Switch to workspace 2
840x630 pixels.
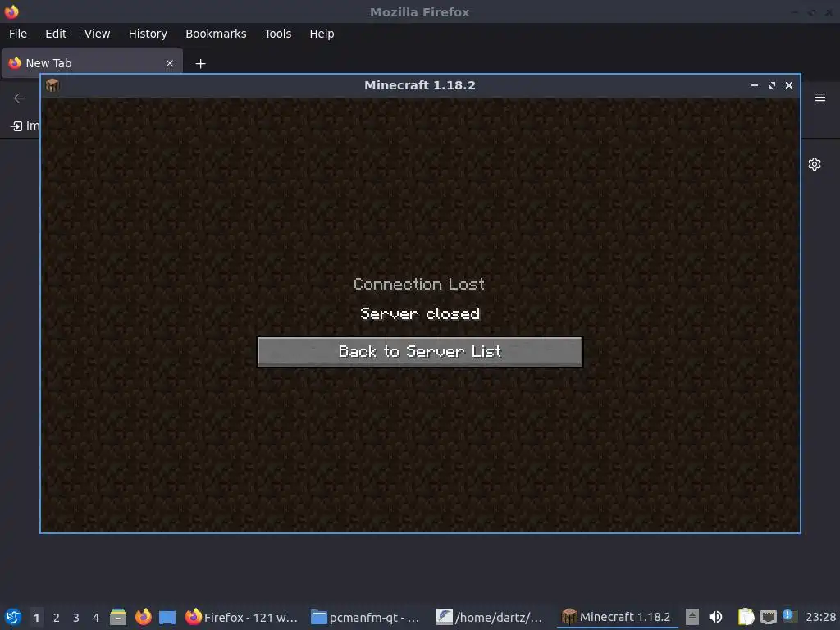pos(57,618)
